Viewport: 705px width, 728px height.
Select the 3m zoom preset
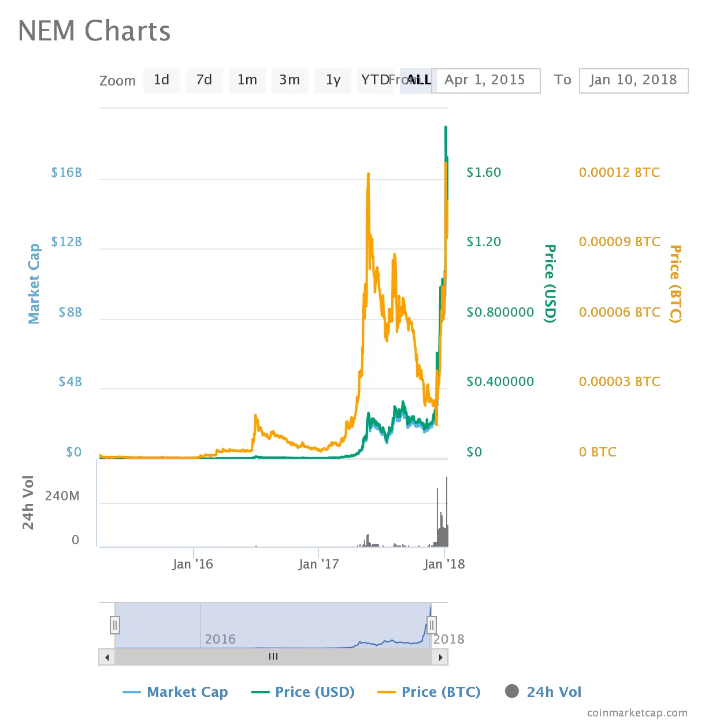(x=290, y=80)
